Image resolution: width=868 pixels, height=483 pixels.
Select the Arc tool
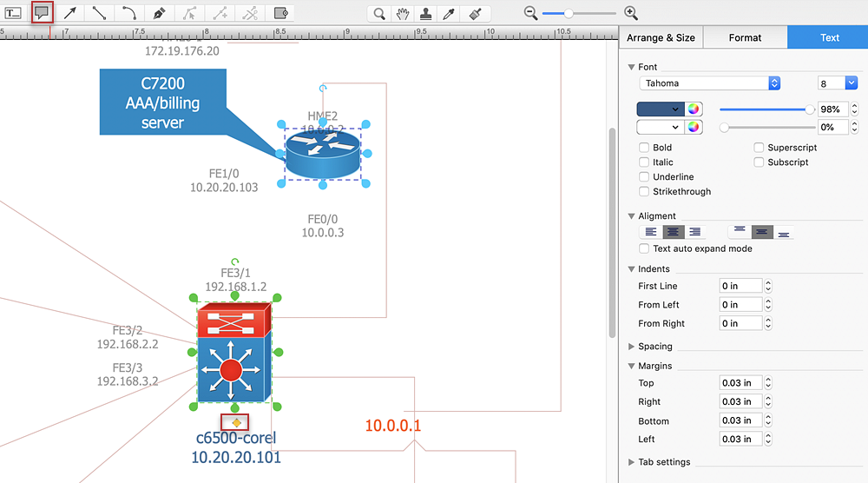tap(129, 13)
